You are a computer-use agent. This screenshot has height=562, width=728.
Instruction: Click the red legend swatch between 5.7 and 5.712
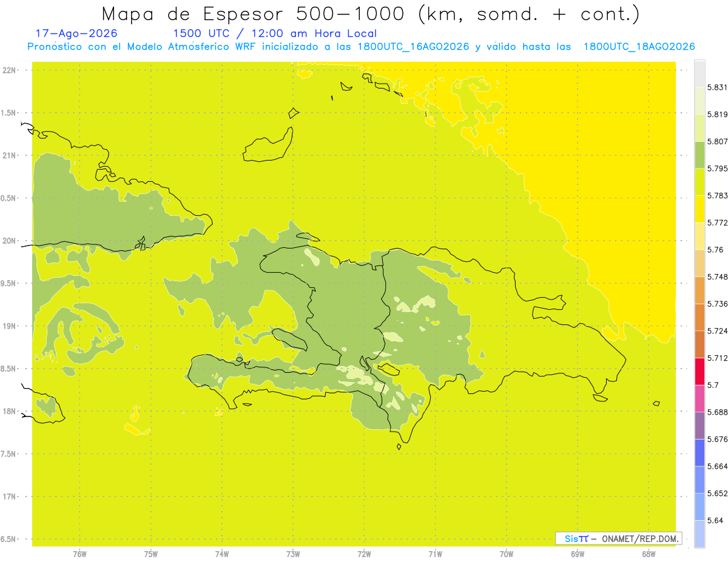pyautogui.click(x=699, y=371)
